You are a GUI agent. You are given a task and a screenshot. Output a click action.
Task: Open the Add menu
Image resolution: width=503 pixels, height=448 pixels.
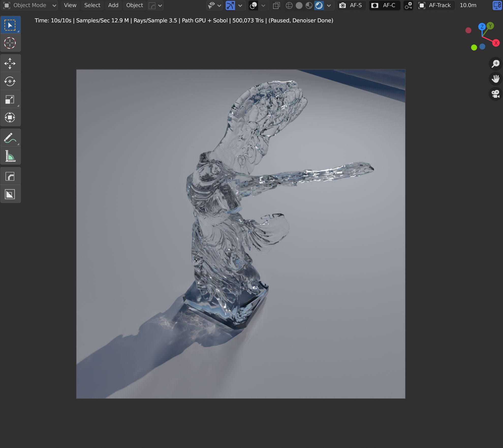click(x=113, y=5)
